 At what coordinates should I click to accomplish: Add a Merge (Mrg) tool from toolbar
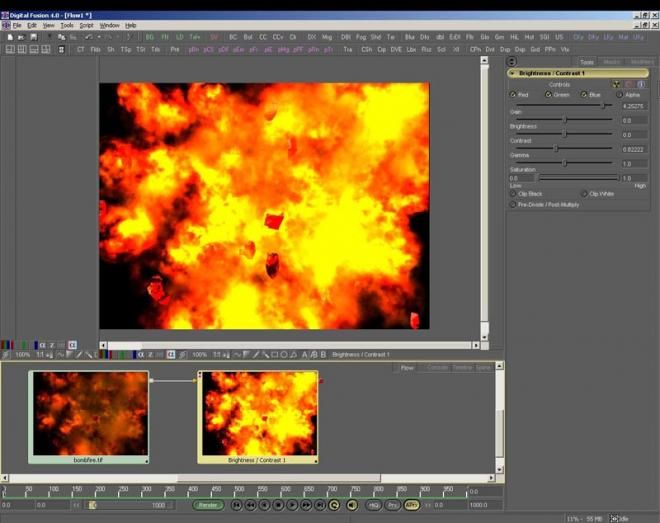pyautogui.click(x=327, y=37)
